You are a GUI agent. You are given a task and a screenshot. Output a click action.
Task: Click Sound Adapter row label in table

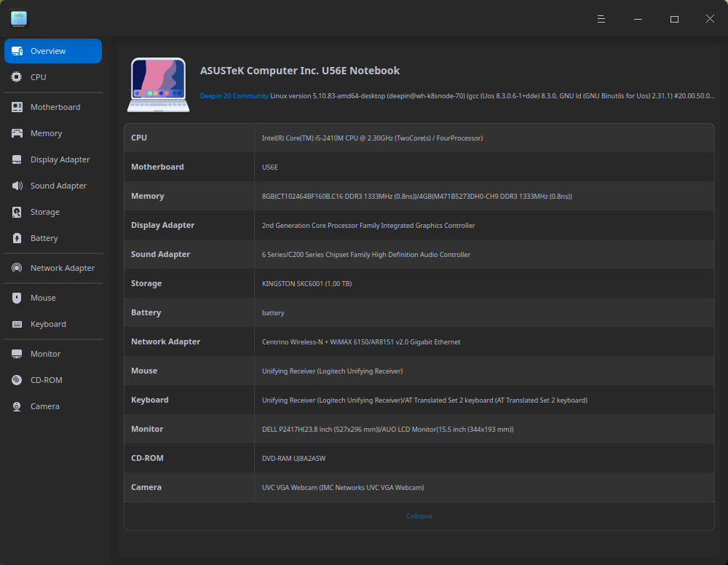pos(161,254)
